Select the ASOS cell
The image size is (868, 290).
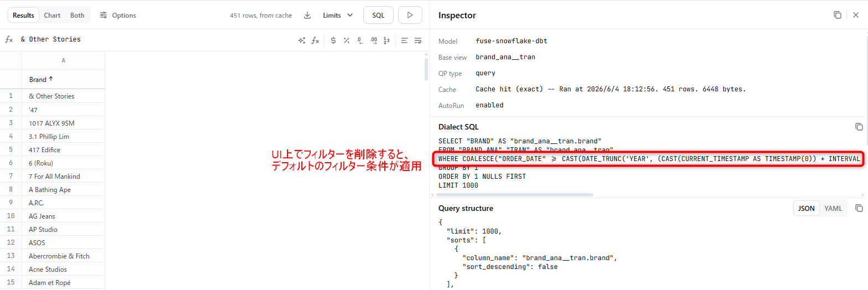(63, 242)
